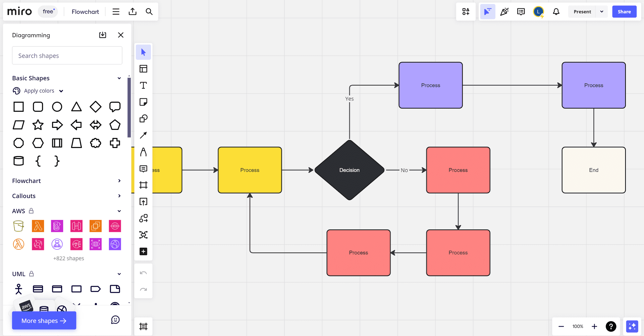Image resolution: width=644 pixels, height=336 pixels.
Task: Click the Undo arrow
Action: click(143, 273)
